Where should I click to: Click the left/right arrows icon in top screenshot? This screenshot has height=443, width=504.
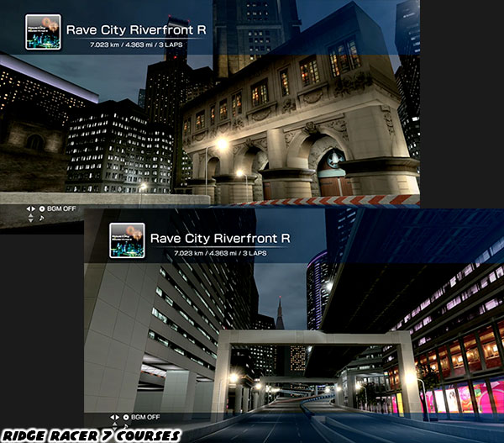pyautogui.click(x=31, y=208)
